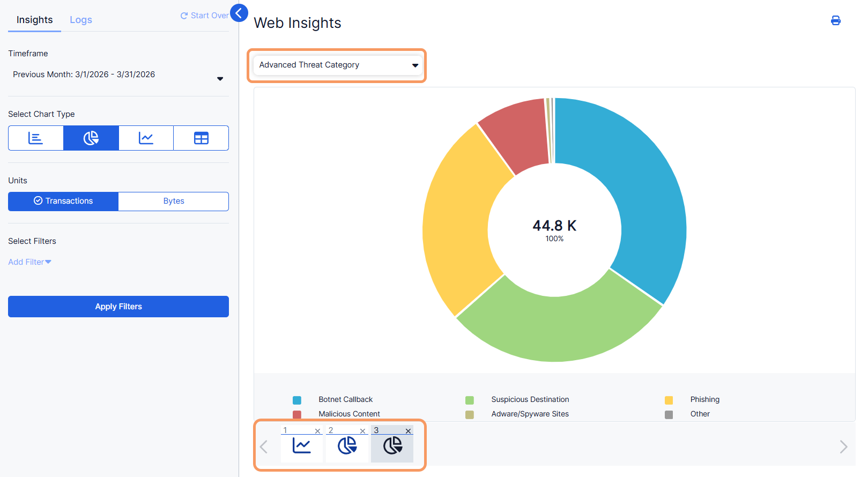Image resolution: width=868 pixels, height=477 pixels.
Task: Select the line chart type icon
Action: [146, 138]
